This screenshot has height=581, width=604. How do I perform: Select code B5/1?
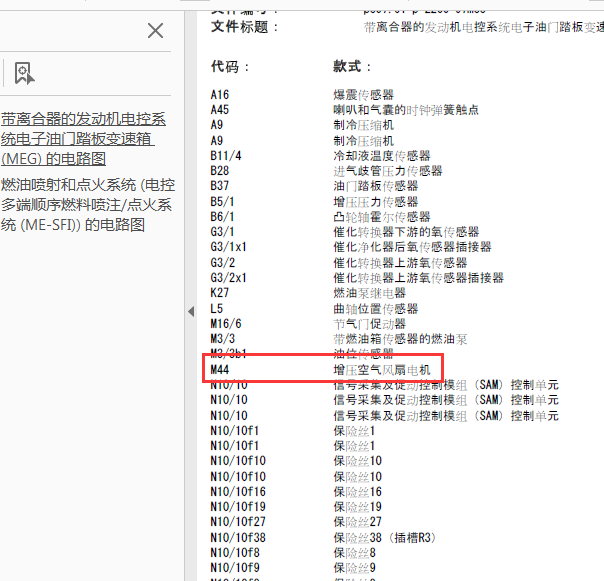(x=222, y=202)
